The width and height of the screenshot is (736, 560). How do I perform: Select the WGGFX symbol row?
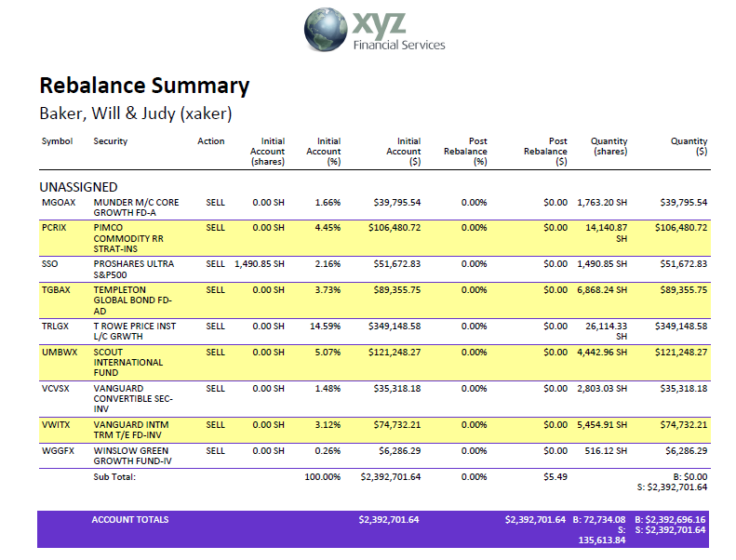(x=58, y=450)
